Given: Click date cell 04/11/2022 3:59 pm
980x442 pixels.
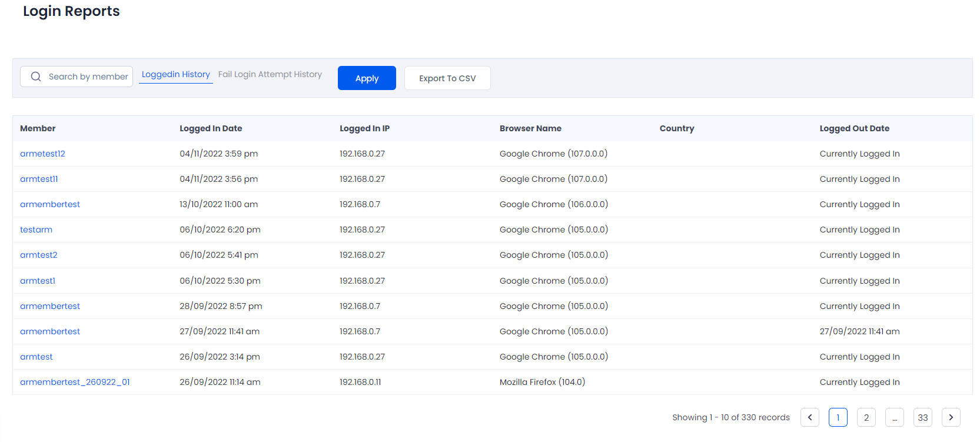Looking at the screenshot, I should pos(219,154).
